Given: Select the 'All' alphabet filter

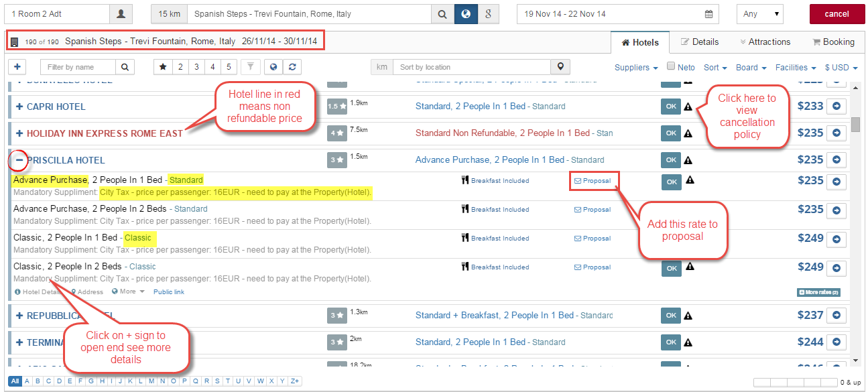Looking at the screenshot, I should pyautogui.click(x=15, y=381).
